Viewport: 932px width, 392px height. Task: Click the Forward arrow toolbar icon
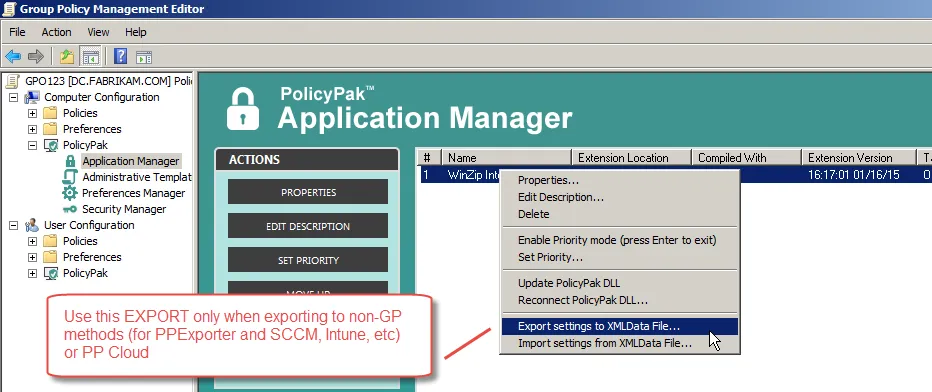click(36, 57)
